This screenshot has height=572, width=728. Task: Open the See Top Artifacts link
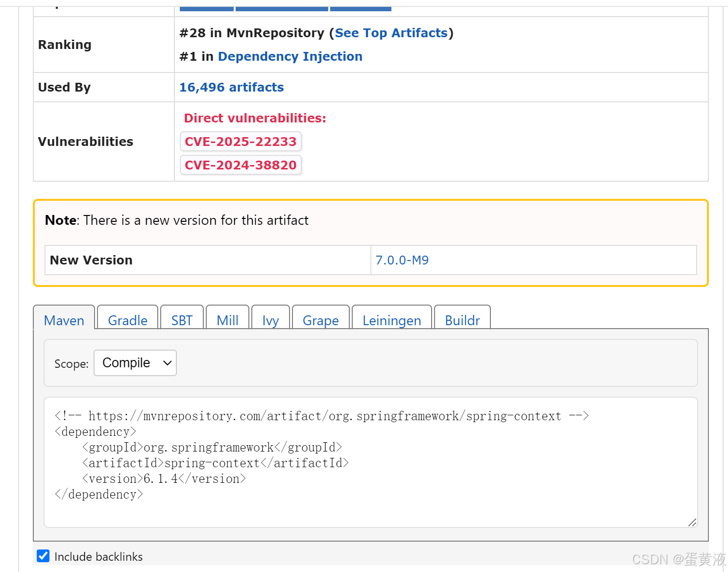[x=391, y=33]
